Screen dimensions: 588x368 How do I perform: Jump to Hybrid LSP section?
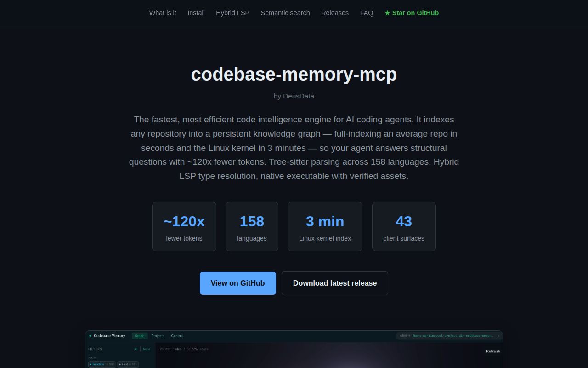point(232,13)
